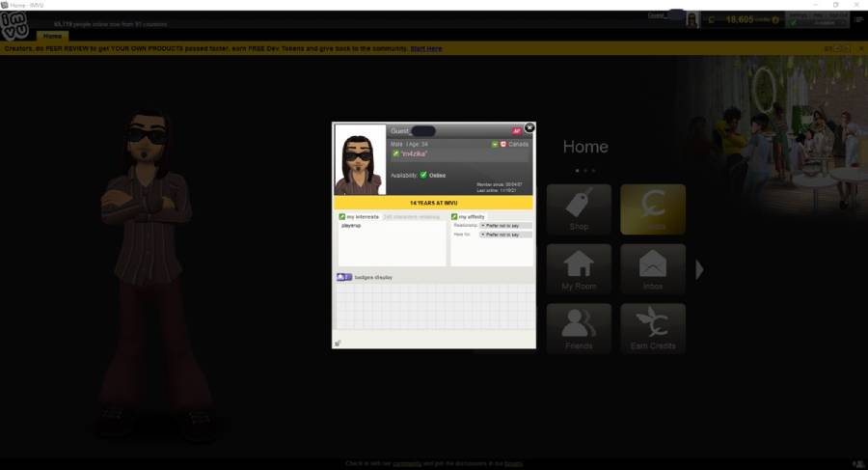Follow the Start Here link in banner
868x470 pixels.
(x=426, y=49)
